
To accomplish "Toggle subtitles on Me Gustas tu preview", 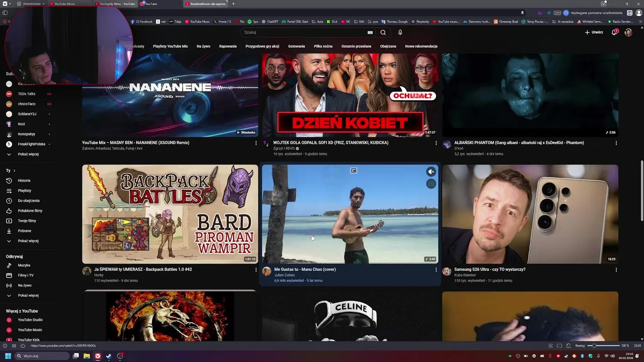I will pyautogui.click(x=431, y=184).
